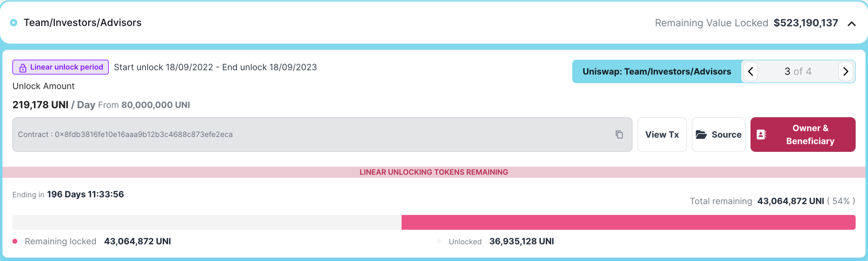The width and height of the screenshot is (868, 261).
Task: Click the lock icon in Linear unlock badge
Action: [x=23, y=68]
